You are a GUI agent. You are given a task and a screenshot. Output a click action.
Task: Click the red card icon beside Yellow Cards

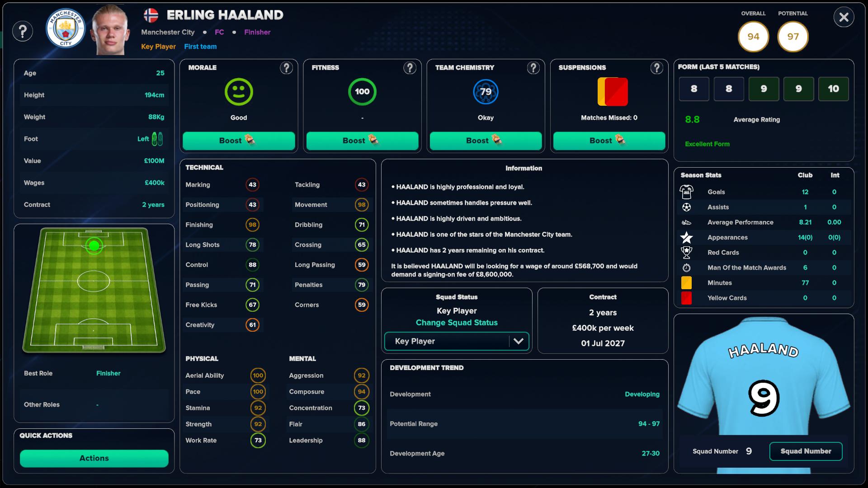pyautogui.click(x=686, y=298)
